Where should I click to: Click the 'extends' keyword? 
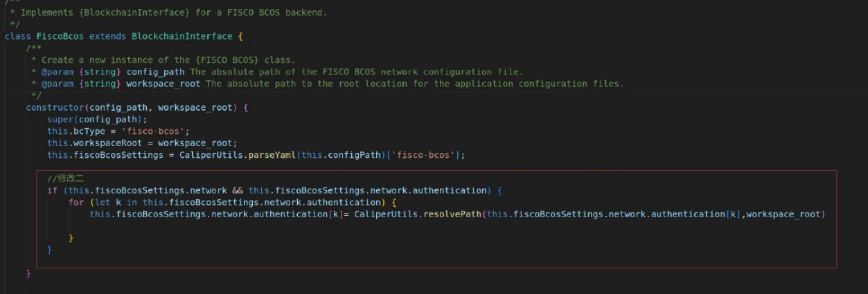(107, 36)
